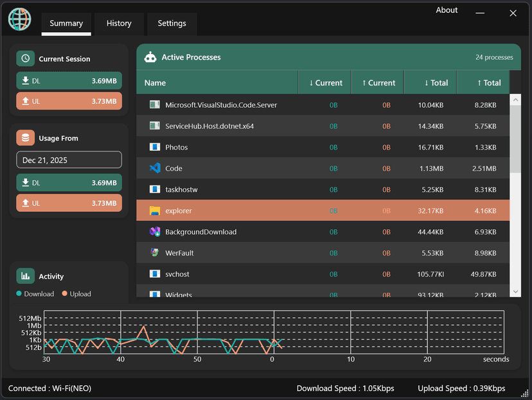
Task: Click the 105.77KB download total for svchost
Action: [430, 274]
